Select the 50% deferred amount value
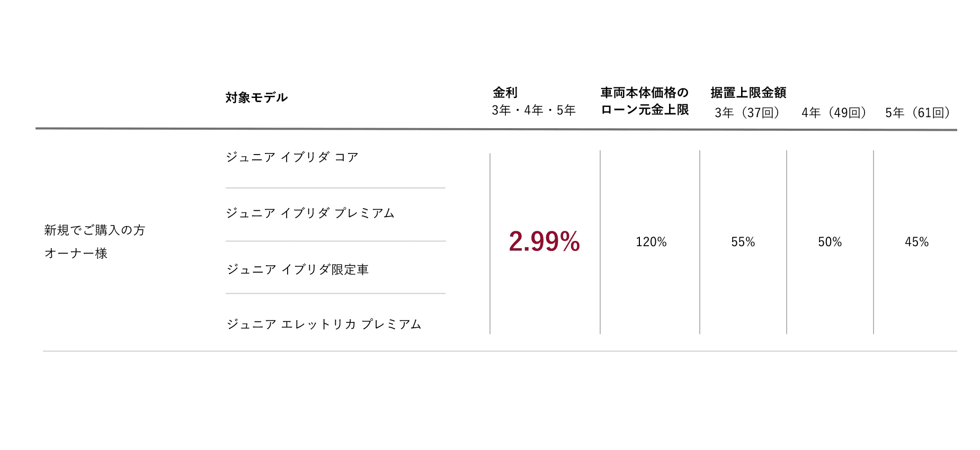Image resolution: width=980 pixels, height=450 pixels. (x=830, y=242)
